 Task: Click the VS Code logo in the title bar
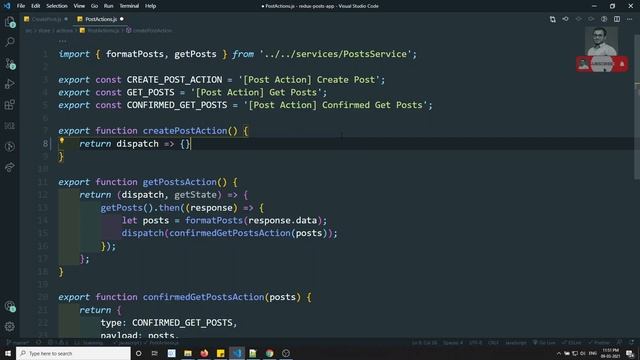(7, 6)
